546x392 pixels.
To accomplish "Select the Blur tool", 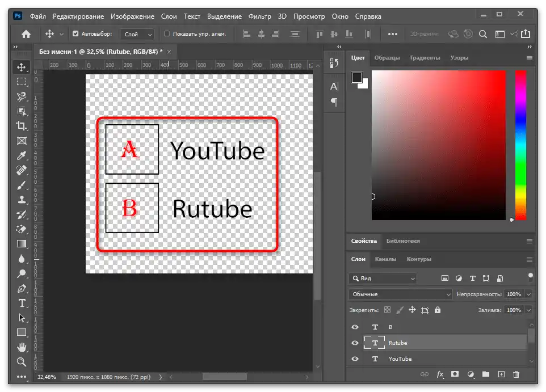I will click(22, 259).
